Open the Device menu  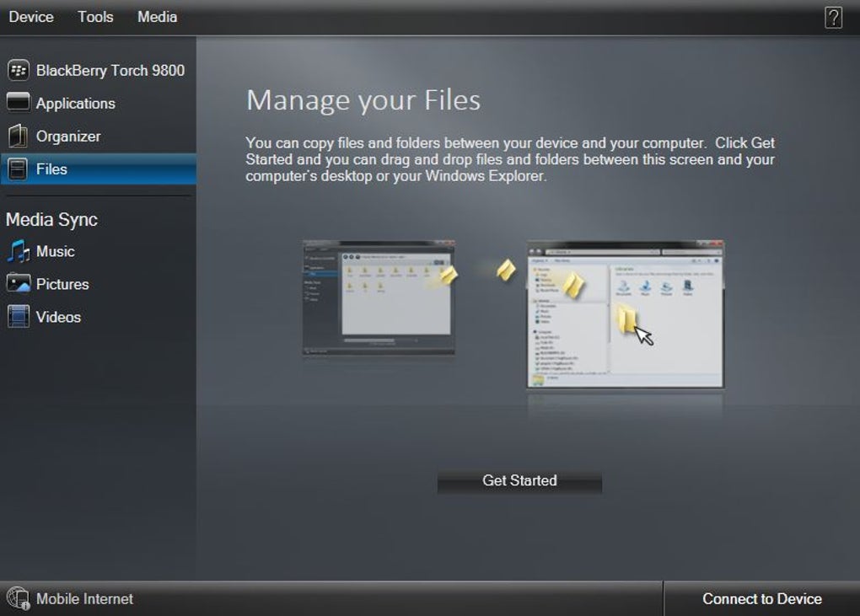coord(31,17)
